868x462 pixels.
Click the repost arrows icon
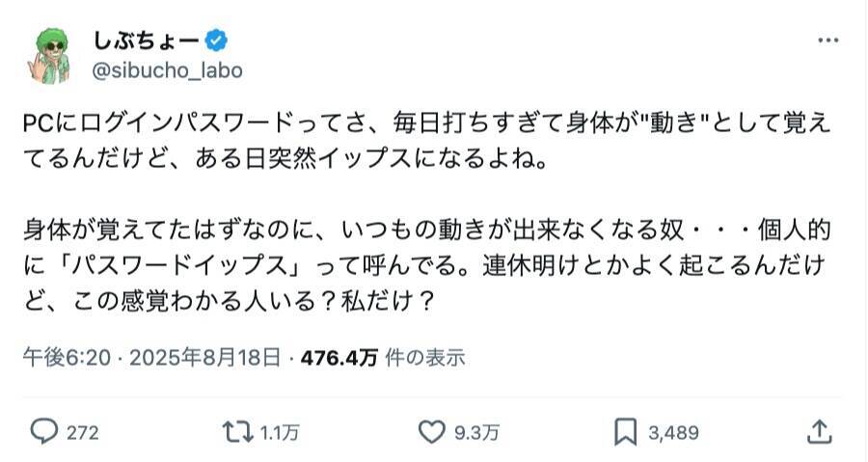236,432
